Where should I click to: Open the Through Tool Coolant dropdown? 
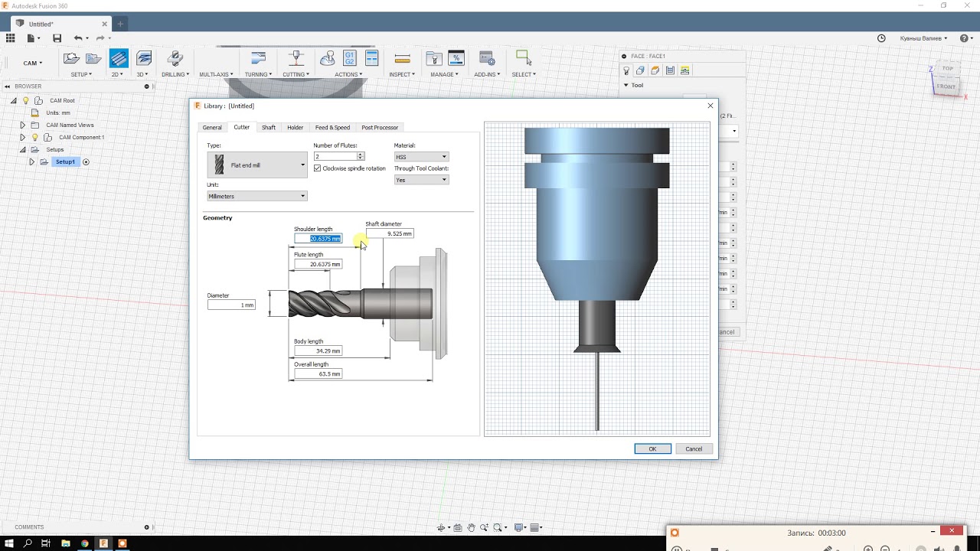click(421, 180)
